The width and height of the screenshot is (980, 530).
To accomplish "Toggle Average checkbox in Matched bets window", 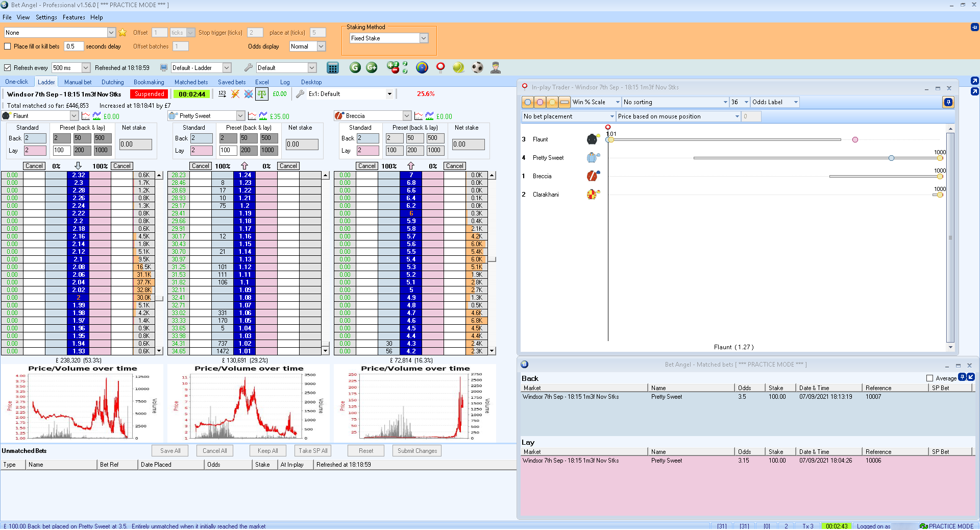I will pyautogui.click(x=930, y=378).
